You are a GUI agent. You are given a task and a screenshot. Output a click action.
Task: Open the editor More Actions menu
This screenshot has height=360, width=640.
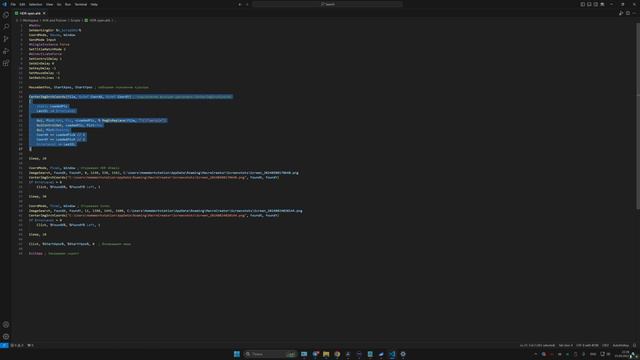tap(634, 13)
